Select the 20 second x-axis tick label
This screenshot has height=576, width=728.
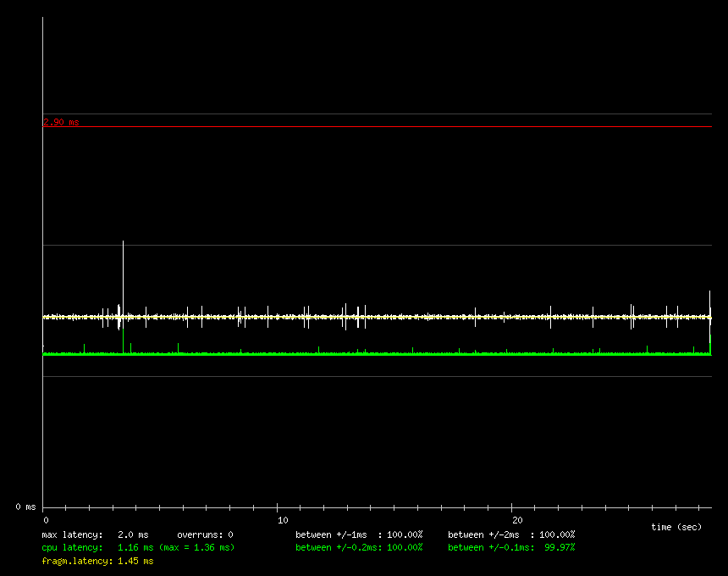(517, 520)
